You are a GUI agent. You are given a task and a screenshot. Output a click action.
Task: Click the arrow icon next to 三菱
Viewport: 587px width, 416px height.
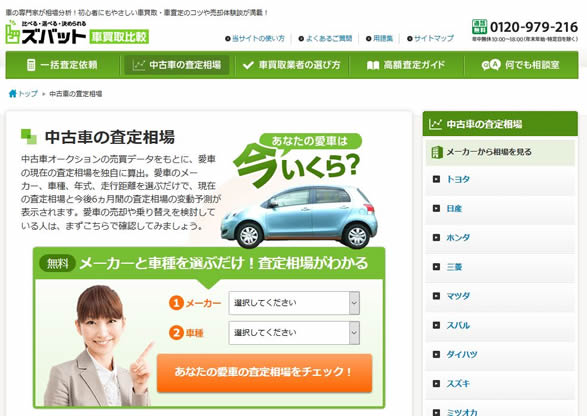point(436,267)
